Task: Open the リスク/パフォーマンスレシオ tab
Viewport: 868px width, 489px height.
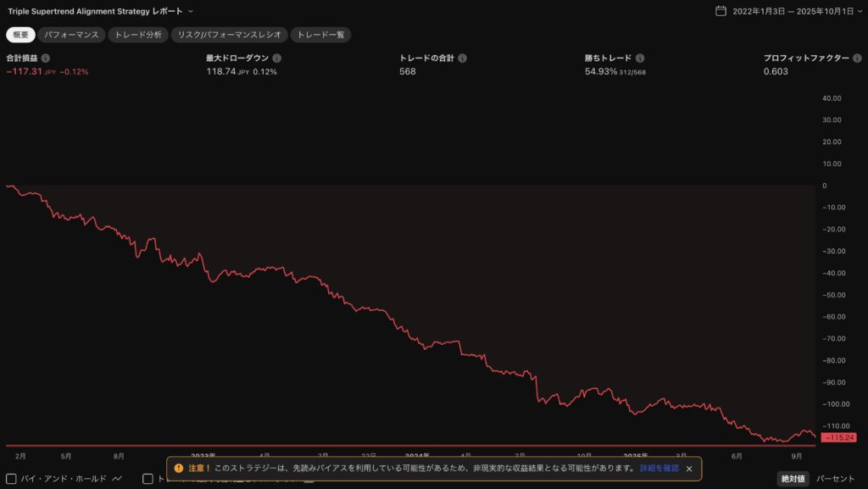Action: point(229,35)
